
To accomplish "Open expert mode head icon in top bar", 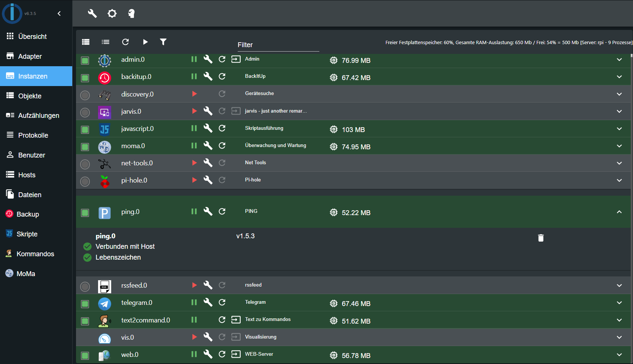I will click(x=131, y=14).
